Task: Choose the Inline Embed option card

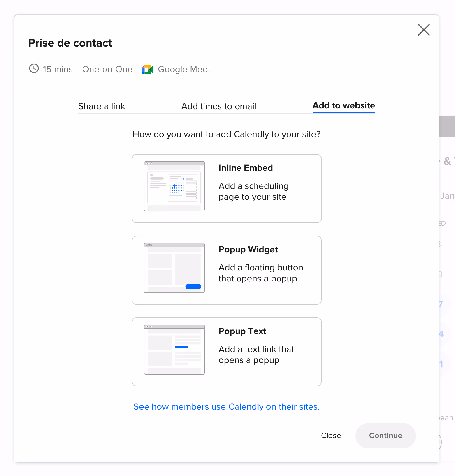Action: point(227,189)
